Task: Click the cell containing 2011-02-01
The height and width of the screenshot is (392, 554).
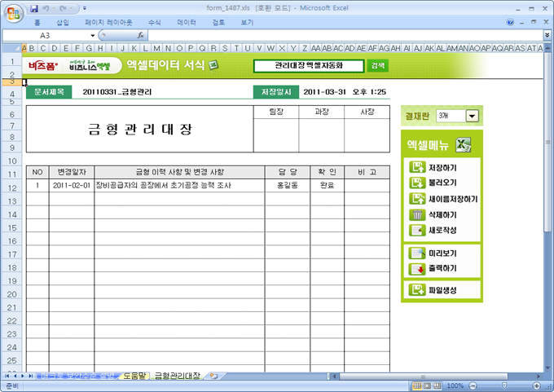Action: click(x=72, y=185)
